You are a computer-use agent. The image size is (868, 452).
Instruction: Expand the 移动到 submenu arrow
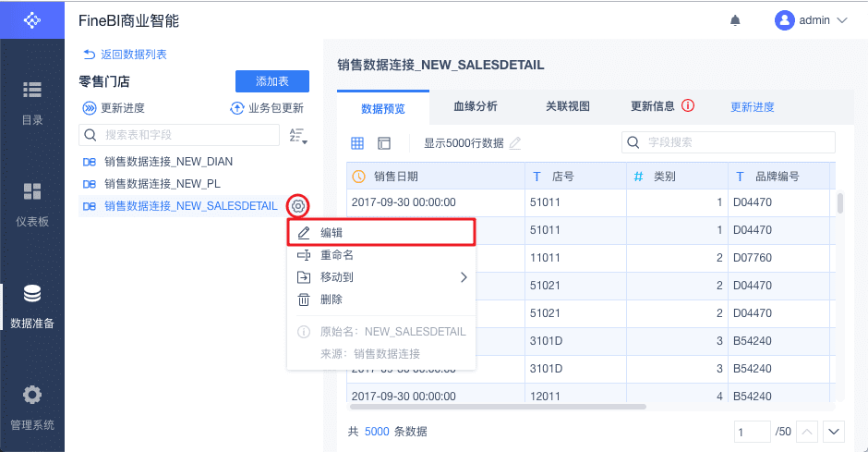[x=464, y=276]
